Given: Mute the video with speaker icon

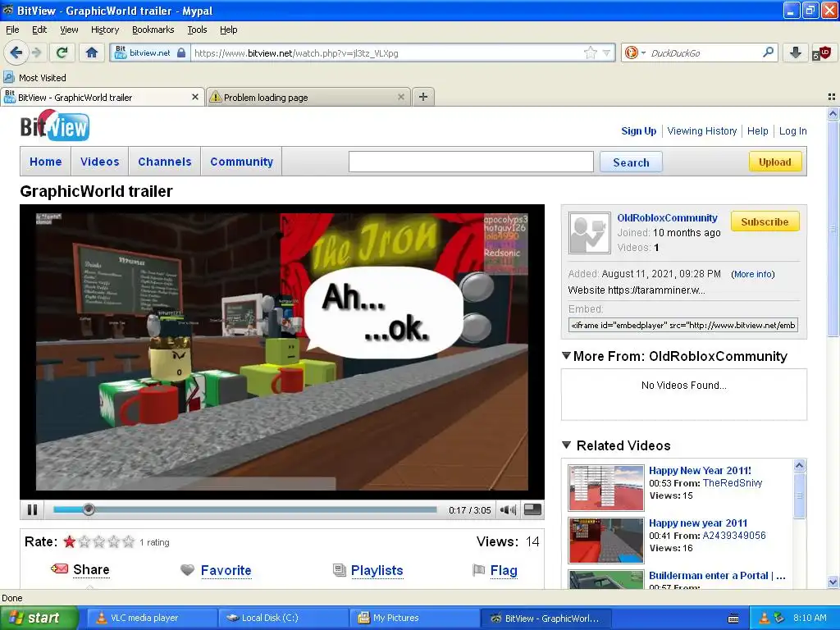Looking at the screenshot, I should [508, 509].
